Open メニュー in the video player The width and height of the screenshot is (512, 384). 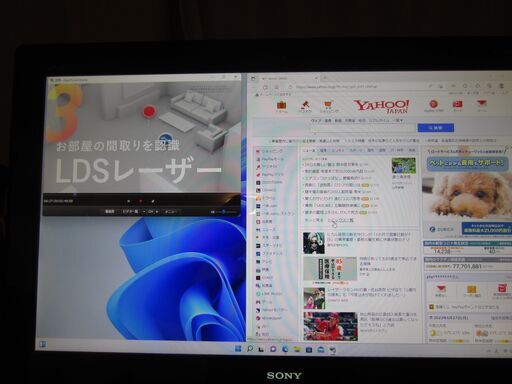point(171,211)
